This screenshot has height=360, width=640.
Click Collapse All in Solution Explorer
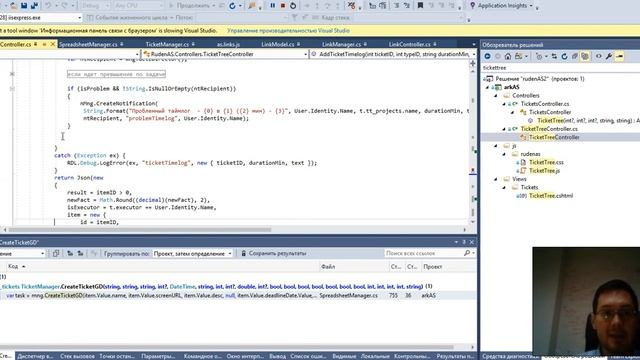[575, 57]
